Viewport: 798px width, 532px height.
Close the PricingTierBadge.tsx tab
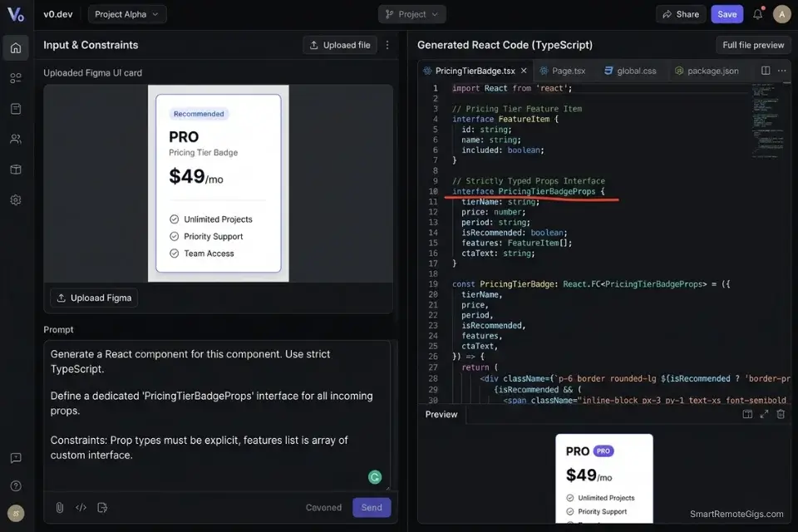(x=524, y=71)
